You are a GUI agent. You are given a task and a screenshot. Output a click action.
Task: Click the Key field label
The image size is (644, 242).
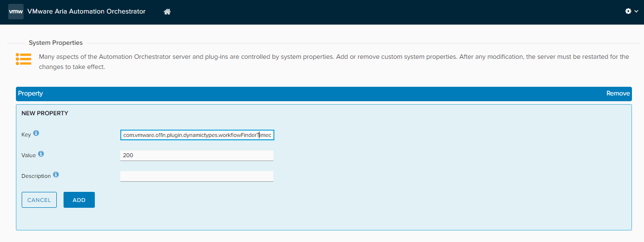point(26,134)
